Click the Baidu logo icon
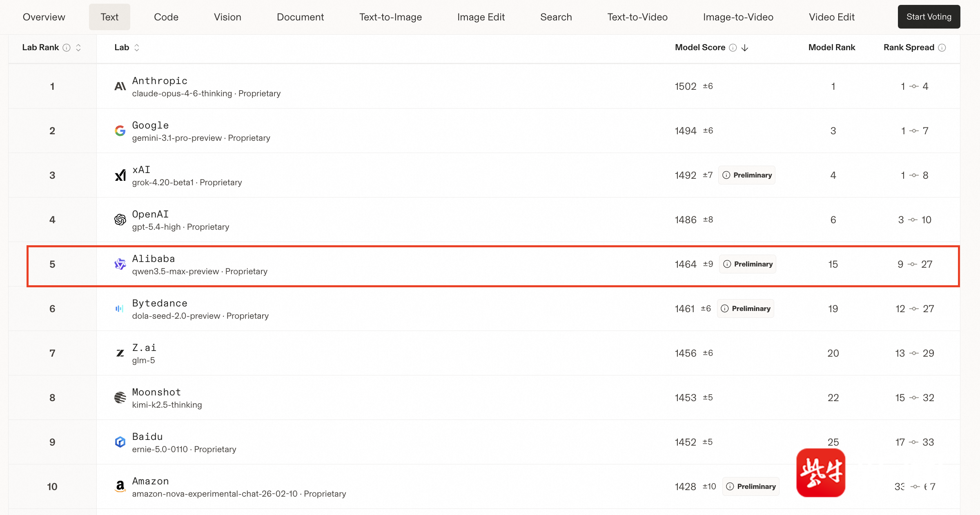This screenshot has width=980, height=515. (x=120, y=442)
